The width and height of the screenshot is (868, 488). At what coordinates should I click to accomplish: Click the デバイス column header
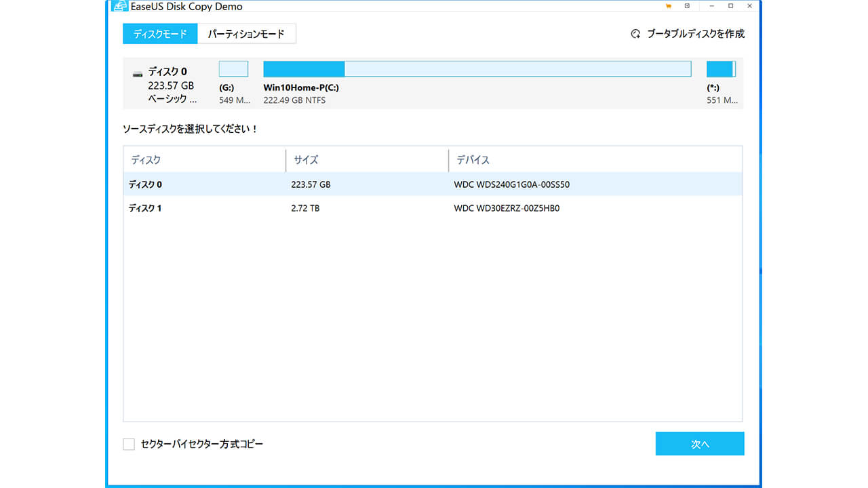(595, 160)
